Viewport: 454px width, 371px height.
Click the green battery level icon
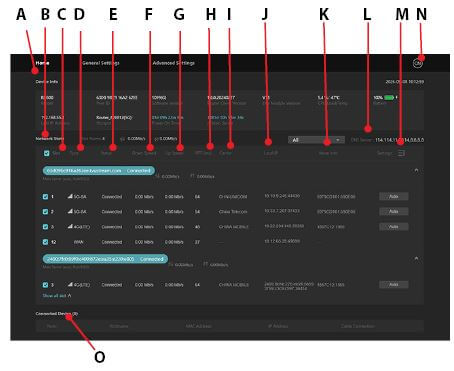[389, 98]
